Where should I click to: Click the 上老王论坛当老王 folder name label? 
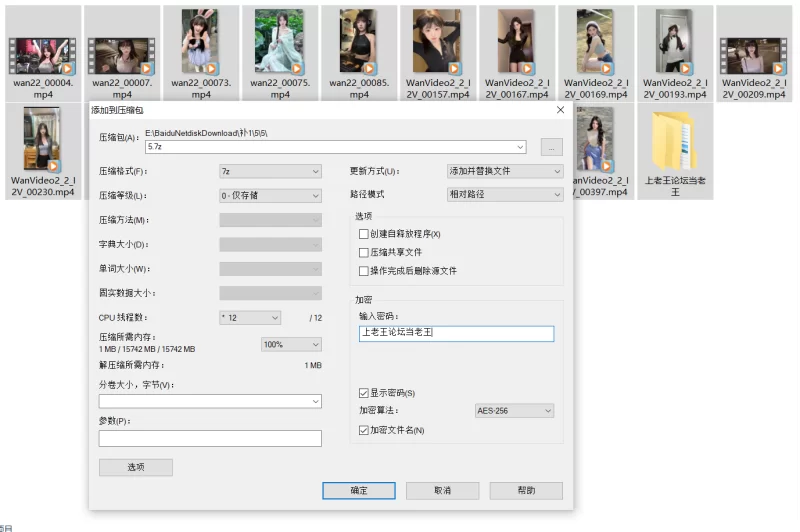tap(675, 186)
